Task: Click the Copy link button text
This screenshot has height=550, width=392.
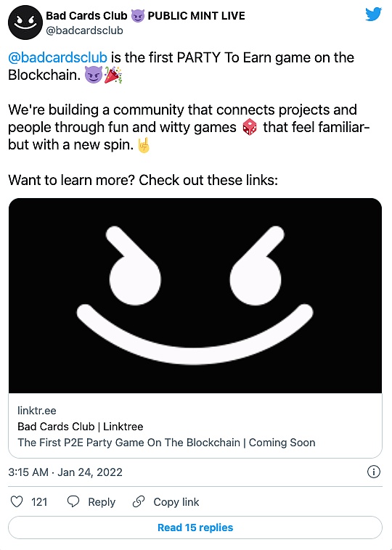Action: coord(176,502)
